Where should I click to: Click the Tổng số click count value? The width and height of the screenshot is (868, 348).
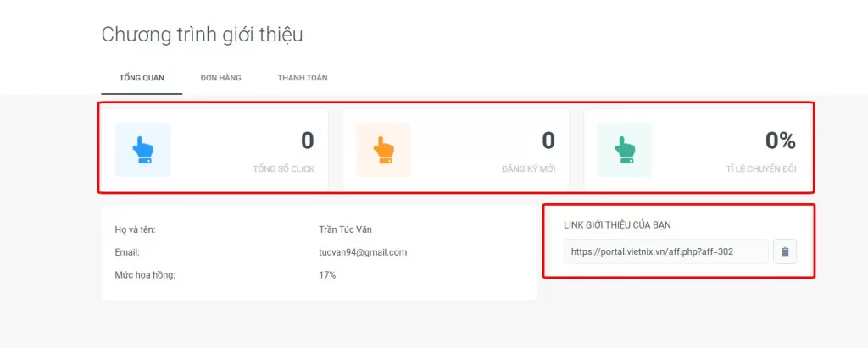307,141
